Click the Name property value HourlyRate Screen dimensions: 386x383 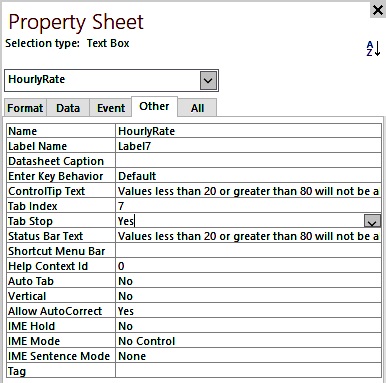(x=248, y=131)
